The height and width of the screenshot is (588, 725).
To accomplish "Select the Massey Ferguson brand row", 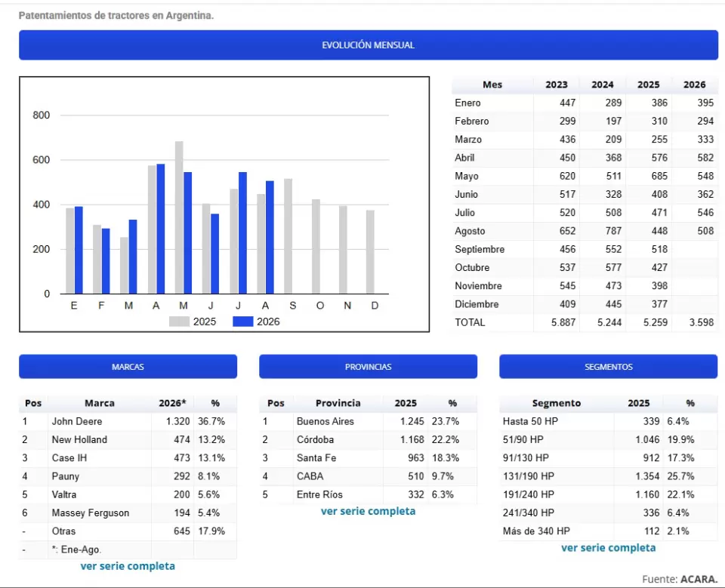I will pyautogui.click(x=128, y=513).
